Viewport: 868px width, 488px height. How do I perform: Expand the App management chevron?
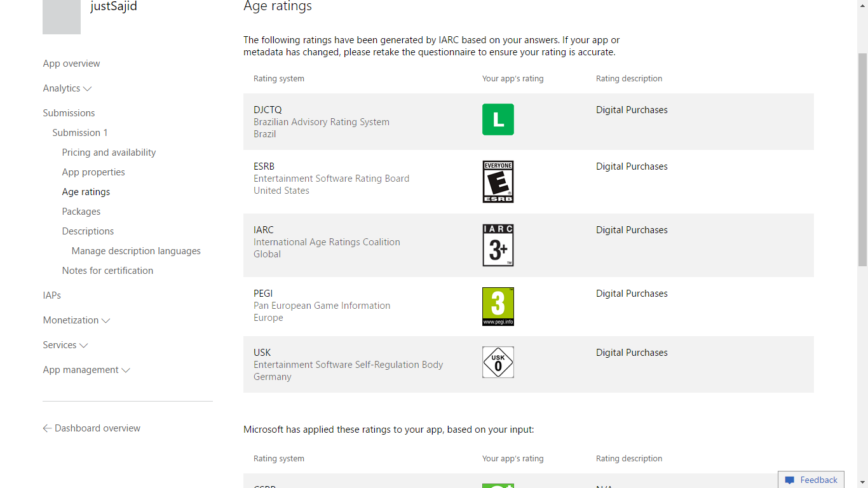(126, 370)
